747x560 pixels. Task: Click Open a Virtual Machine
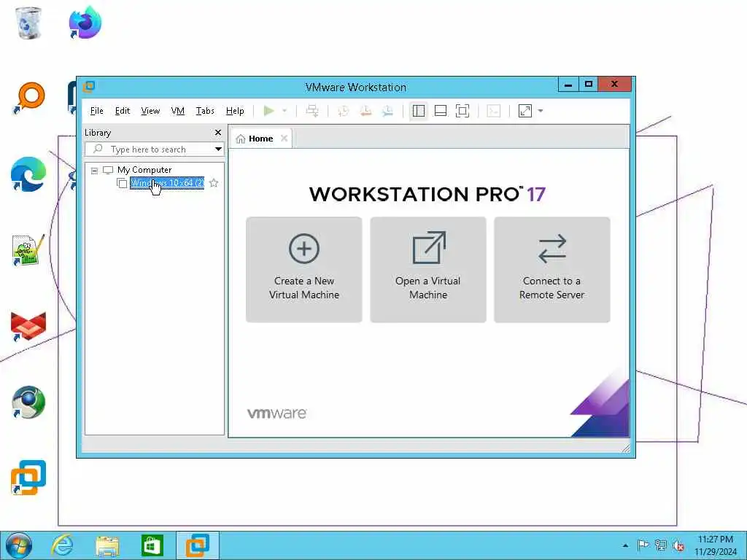coord(428,270)
